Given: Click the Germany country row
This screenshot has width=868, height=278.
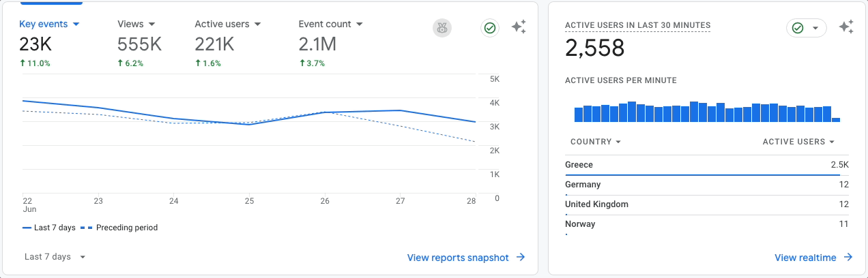Looking at the screenshot, I should [706, 185].
